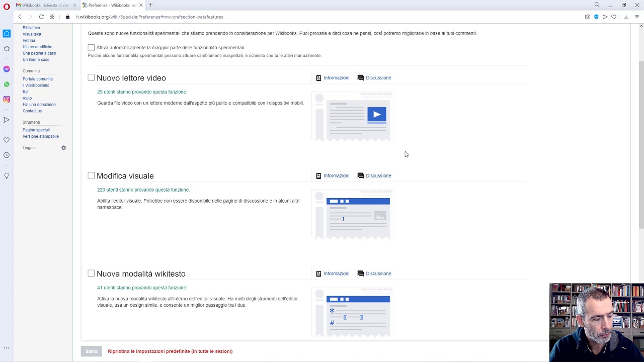Viewport: 644px width, 362px height.
Task: Click the wikitext mode preview thumbnail
Action: pyautogui.click(x=352, y=312)
